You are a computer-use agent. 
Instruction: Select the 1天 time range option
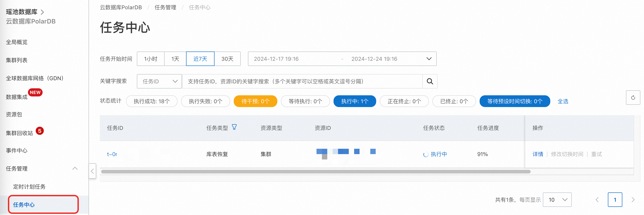pos(175,59)
